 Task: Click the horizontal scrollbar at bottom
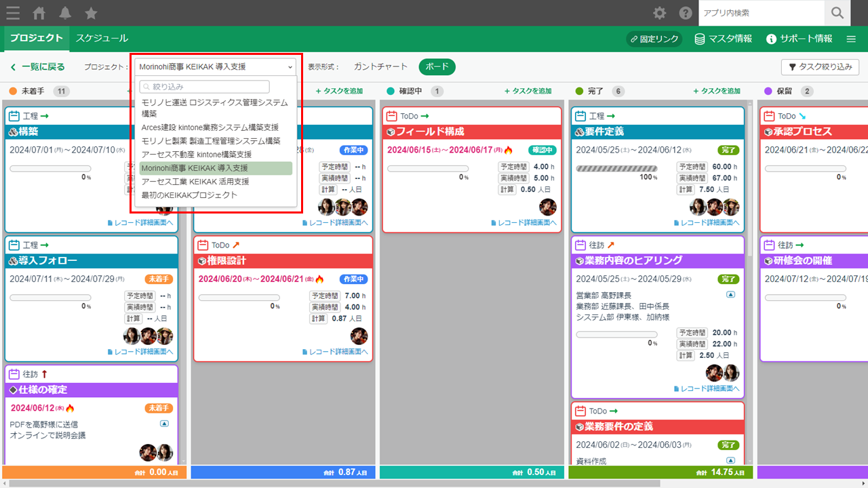pyautogui.click(x=336, y=483)
